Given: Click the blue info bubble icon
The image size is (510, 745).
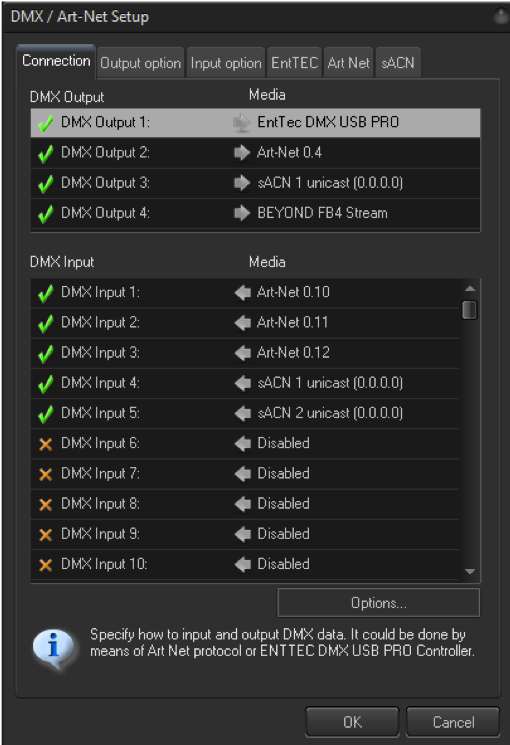Looking at the screenshot, I should pyautogui.click(x=53, y=648).
